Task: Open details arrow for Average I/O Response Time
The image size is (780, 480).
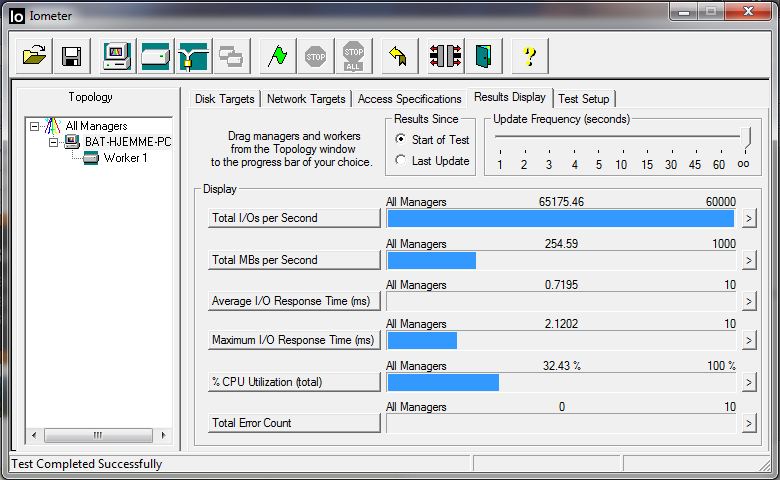Action: point(749,301)
